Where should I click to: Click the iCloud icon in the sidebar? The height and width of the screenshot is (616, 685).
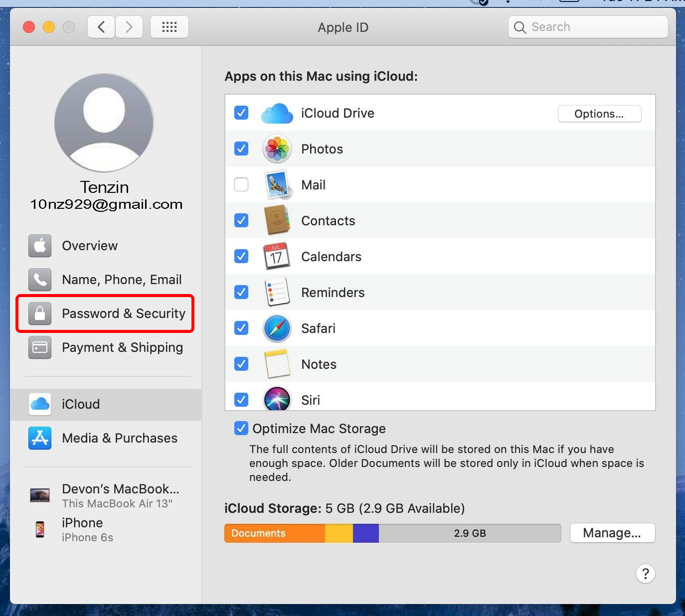pyautogui.click(x=40, y=404)
